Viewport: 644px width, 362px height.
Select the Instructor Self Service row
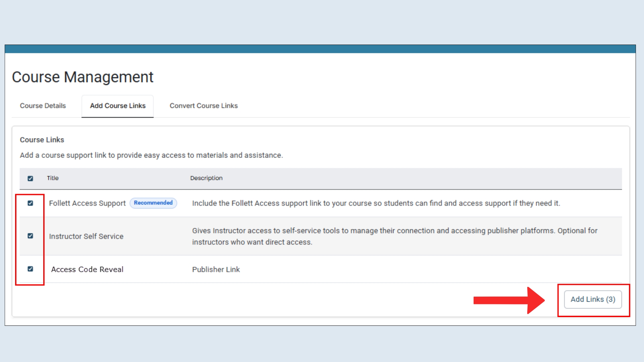pos(86,236)
